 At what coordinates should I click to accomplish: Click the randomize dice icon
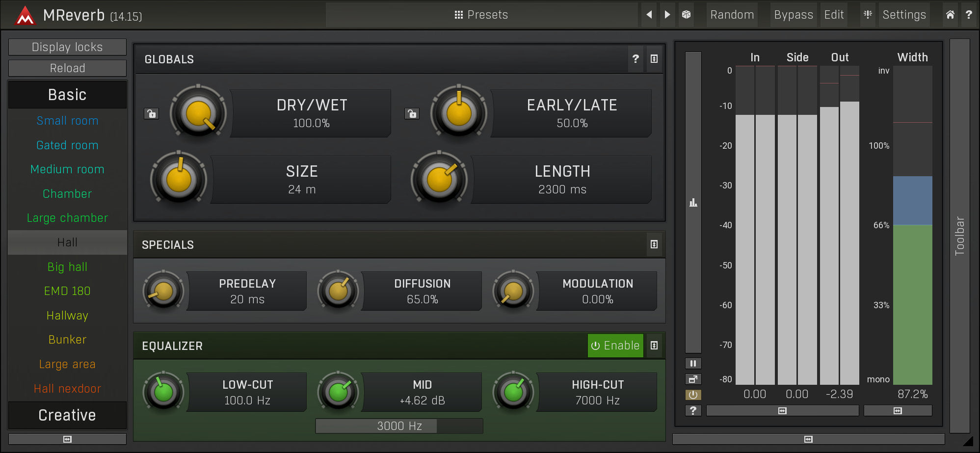(686, 15)
